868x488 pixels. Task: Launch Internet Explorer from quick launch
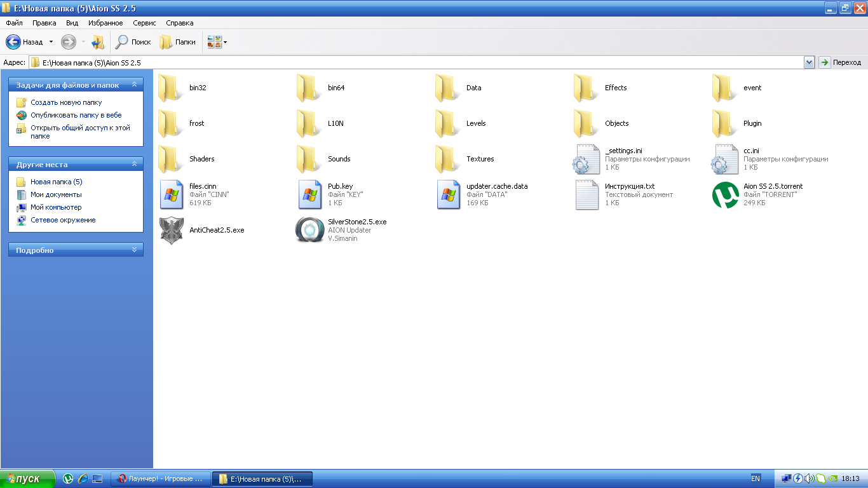point(83,479)
